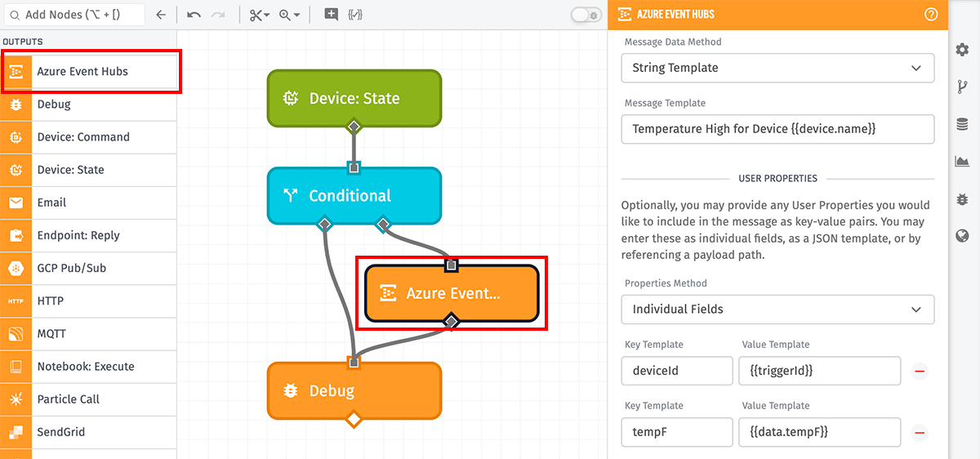Redo the last undone change
The image size is (980, 459).
click(x=218, y=15)
